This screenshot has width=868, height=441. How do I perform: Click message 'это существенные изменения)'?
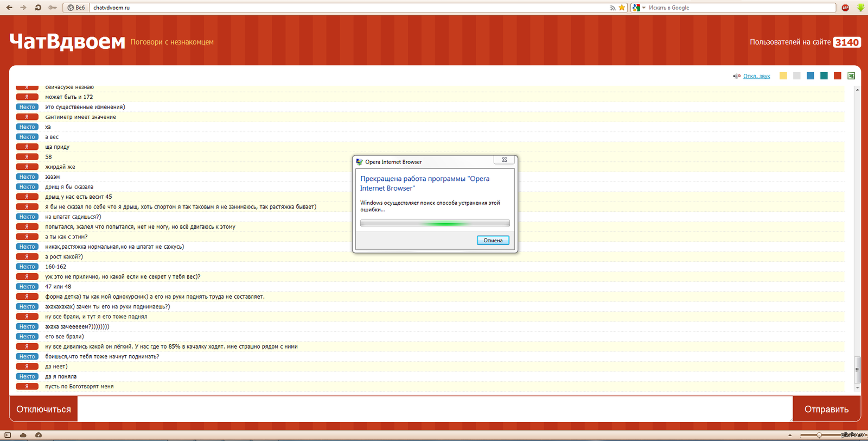pyautogui.click(x=85, y=107)
